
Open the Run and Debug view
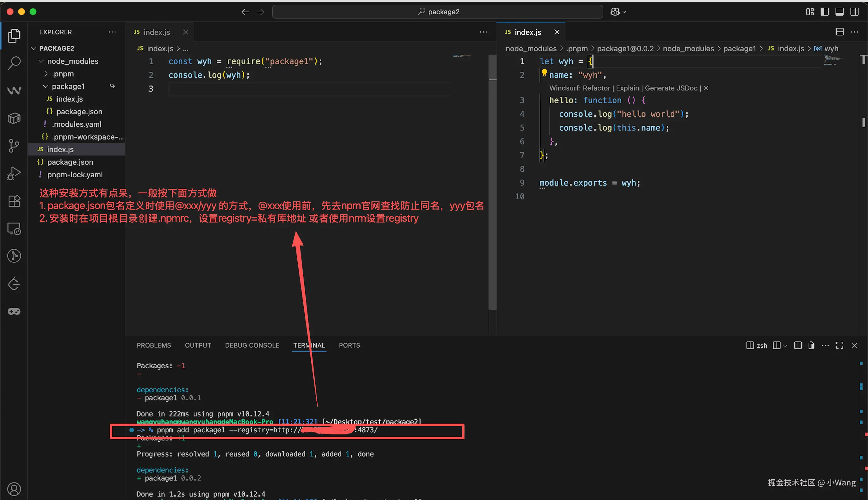pyautogui.click(x=14, y=173)
